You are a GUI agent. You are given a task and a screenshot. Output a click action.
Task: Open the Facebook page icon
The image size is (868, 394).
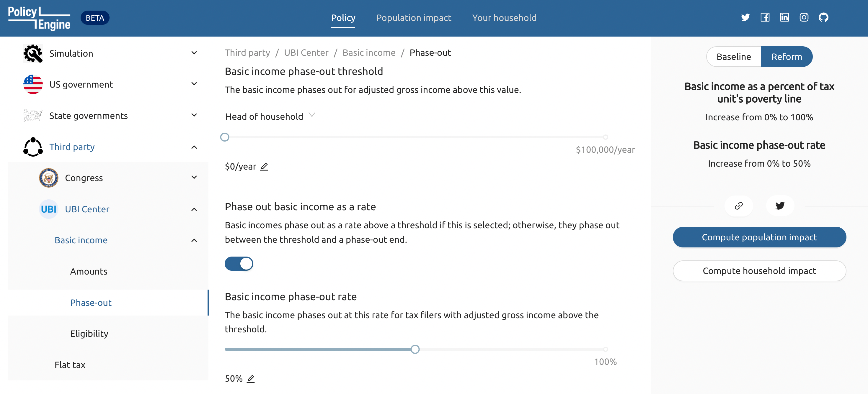[765, 17]
